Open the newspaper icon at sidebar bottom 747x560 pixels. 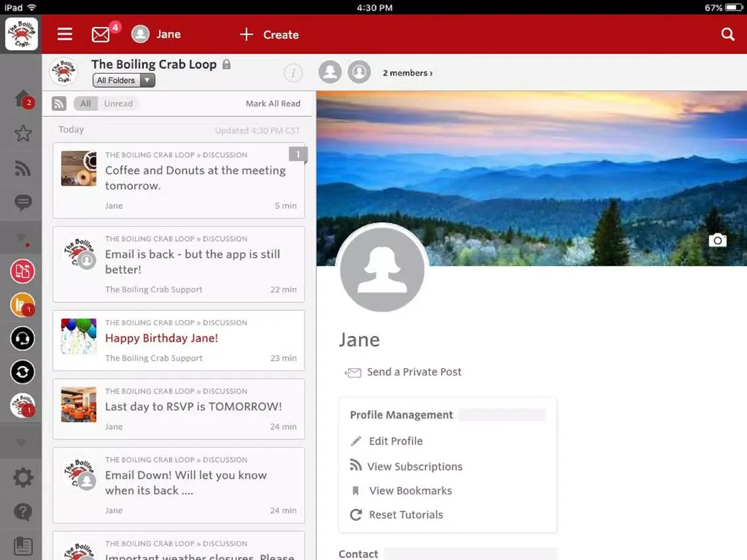23,546
